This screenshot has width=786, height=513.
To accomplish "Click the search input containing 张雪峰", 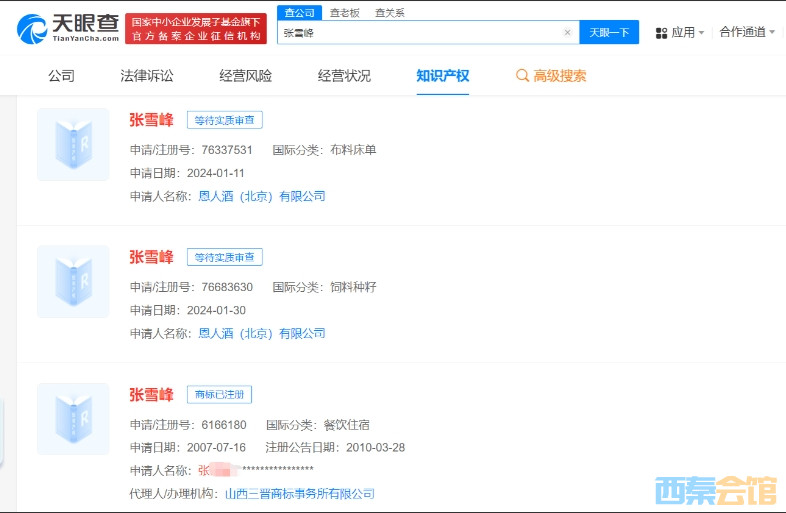I will (x=420, y=33).
